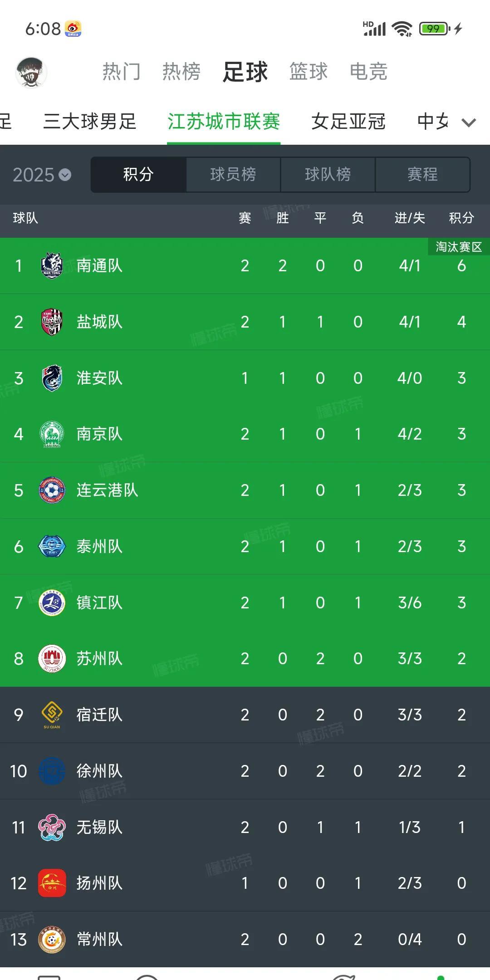Tap the Yancheng team crest
The width and height of the screenshot is (490, 980).
(x=52, y=322)
